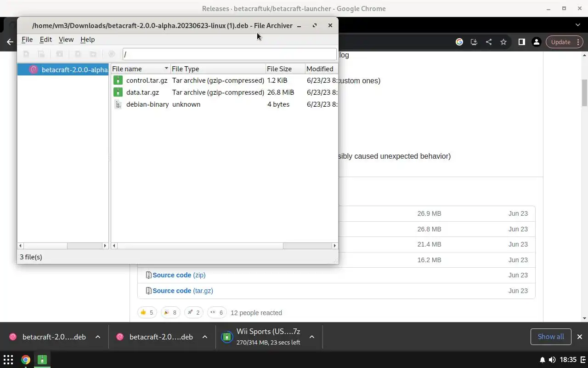Open Chrome's downloads icon in toolbar
This screenshot has width=588, height=368.
click(474, 42)
